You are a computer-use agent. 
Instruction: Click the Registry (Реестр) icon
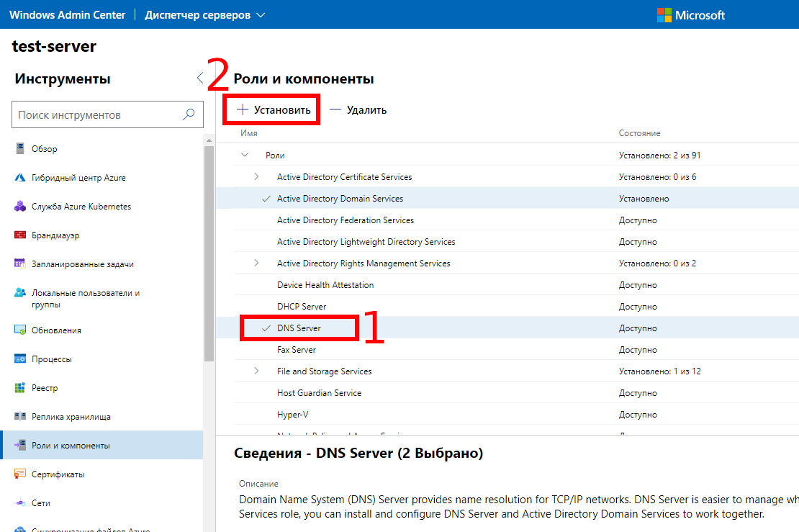19,388
